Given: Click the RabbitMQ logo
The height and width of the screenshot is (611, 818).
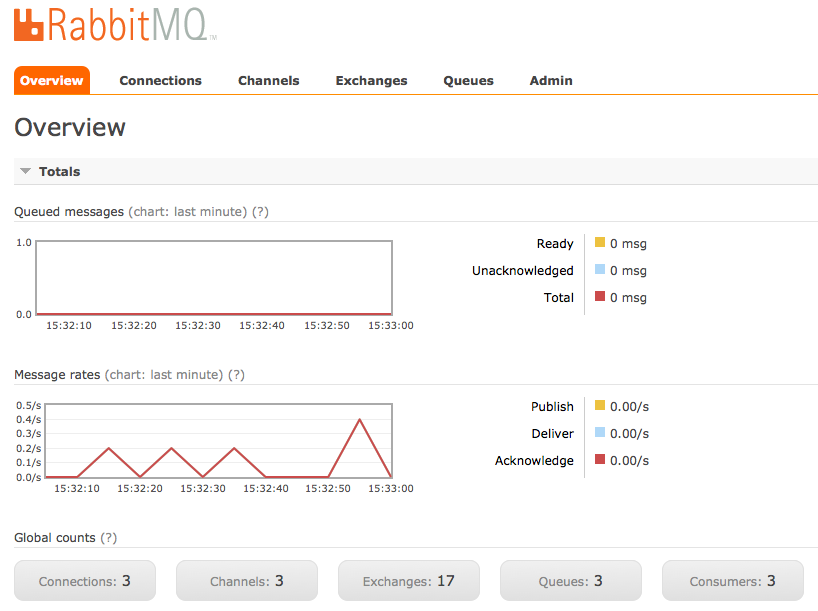Looking at the screenshot, I should click(115, 24).
